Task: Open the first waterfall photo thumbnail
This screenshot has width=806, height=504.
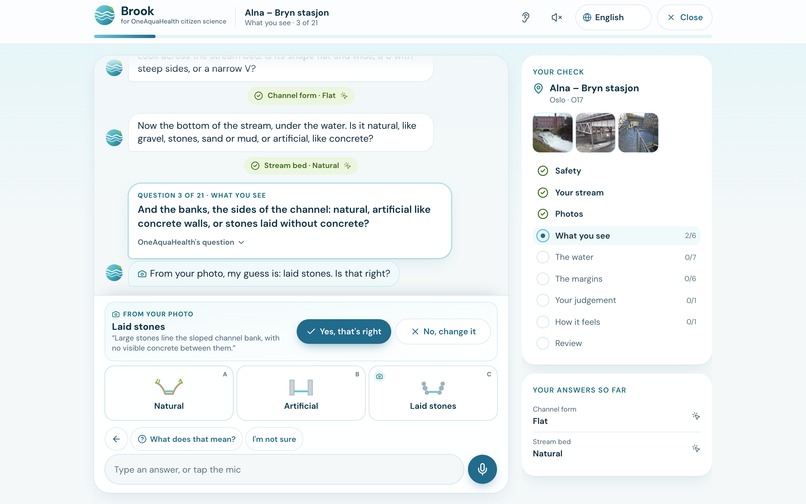Action: click(553, 133)
